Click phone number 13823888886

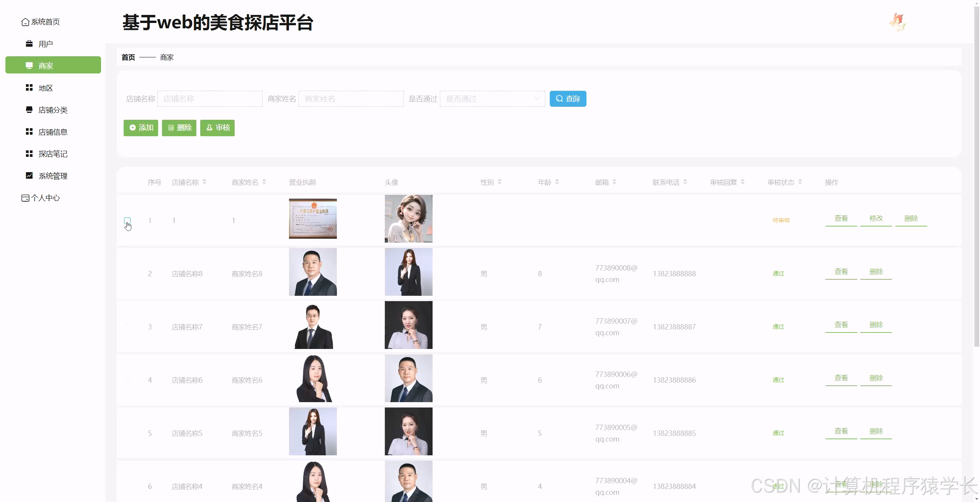tap(674, 380)
